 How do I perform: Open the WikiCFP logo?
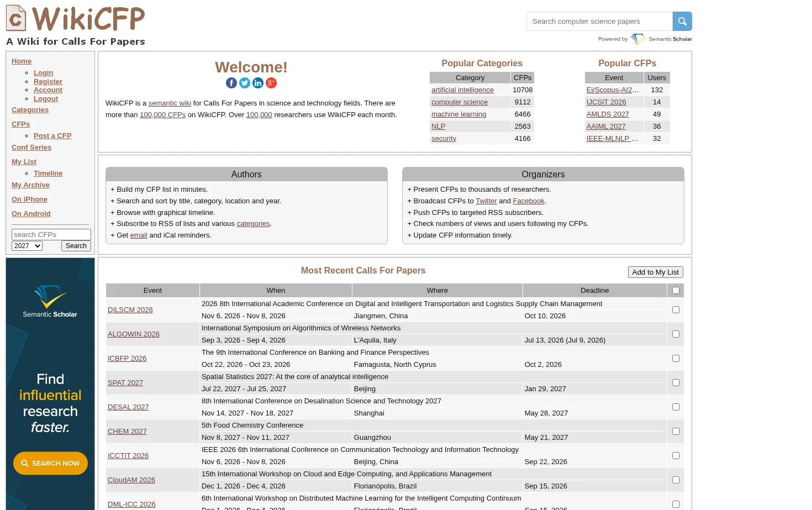tap(76, 25)
